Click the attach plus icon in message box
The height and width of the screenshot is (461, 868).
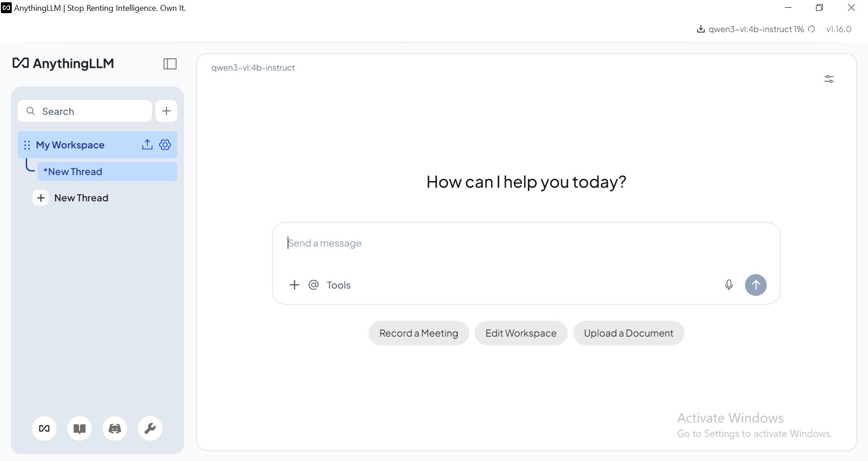(294, 285)
